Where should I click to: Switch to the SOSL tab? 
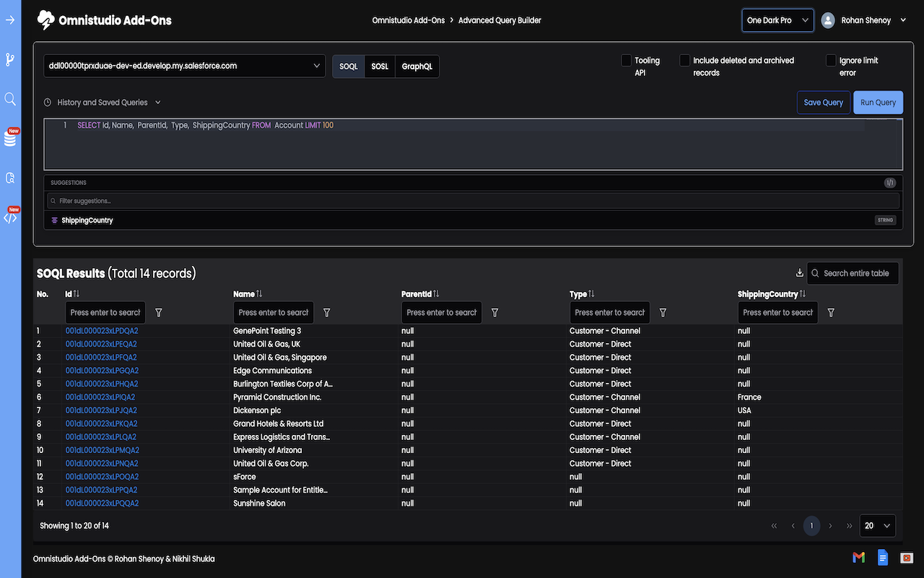[380, 66]
